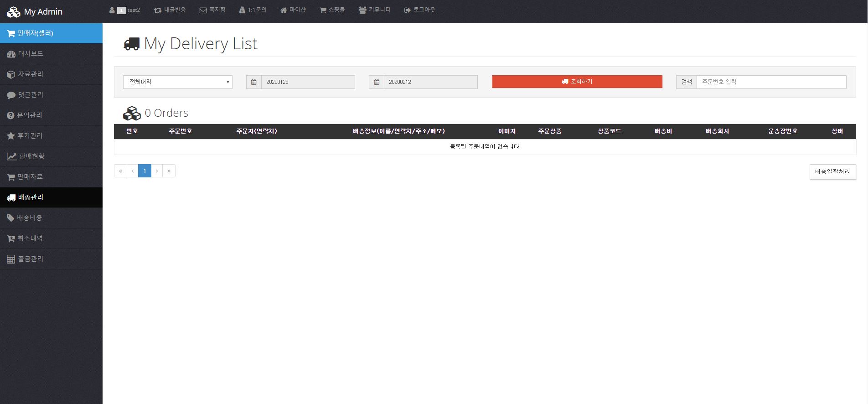The image size is (868, 404).
Task: Click the speech bubble icon for 댓글관리
Action: tap(11, 95)
